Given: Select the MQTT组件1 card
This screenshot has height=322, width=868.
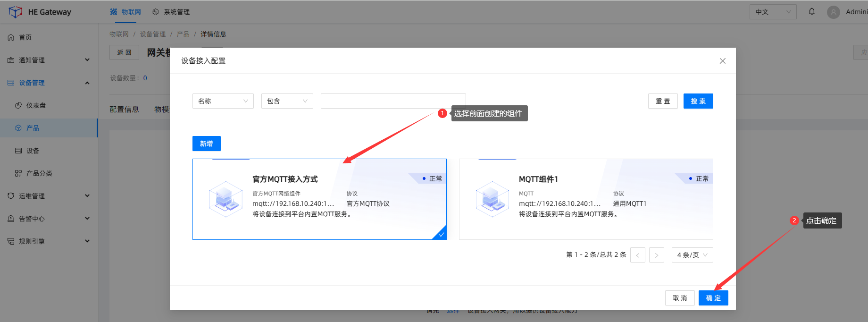Looking at the screenshot, I should point(585,199).
